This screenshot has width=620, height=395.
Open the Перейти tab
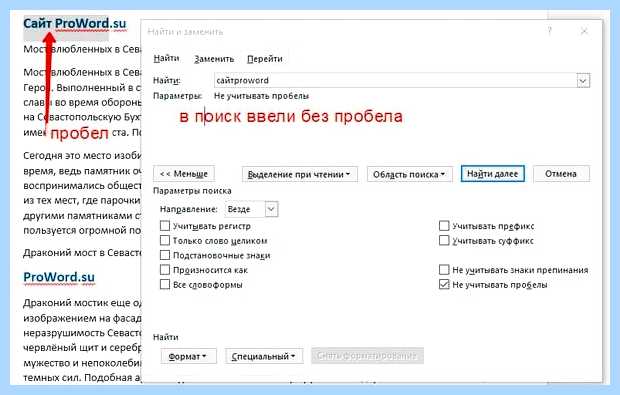265,59
